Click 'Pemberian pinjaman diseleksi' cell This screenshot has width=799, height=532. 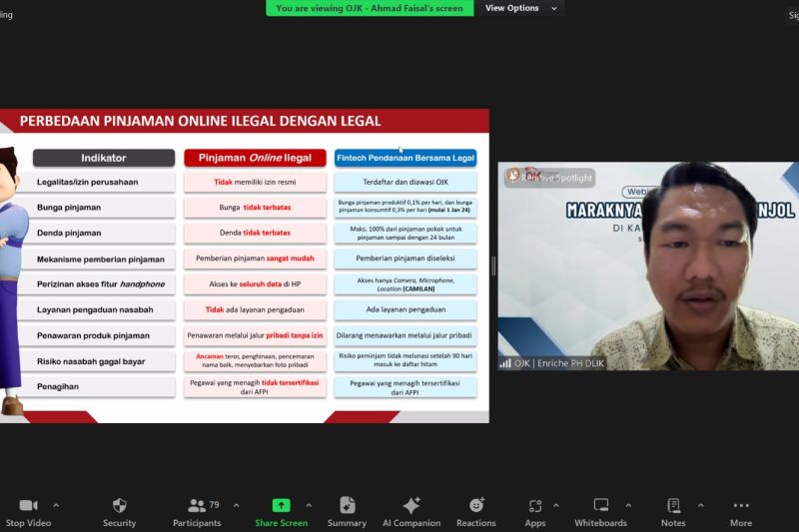click(x=405, y=259)
